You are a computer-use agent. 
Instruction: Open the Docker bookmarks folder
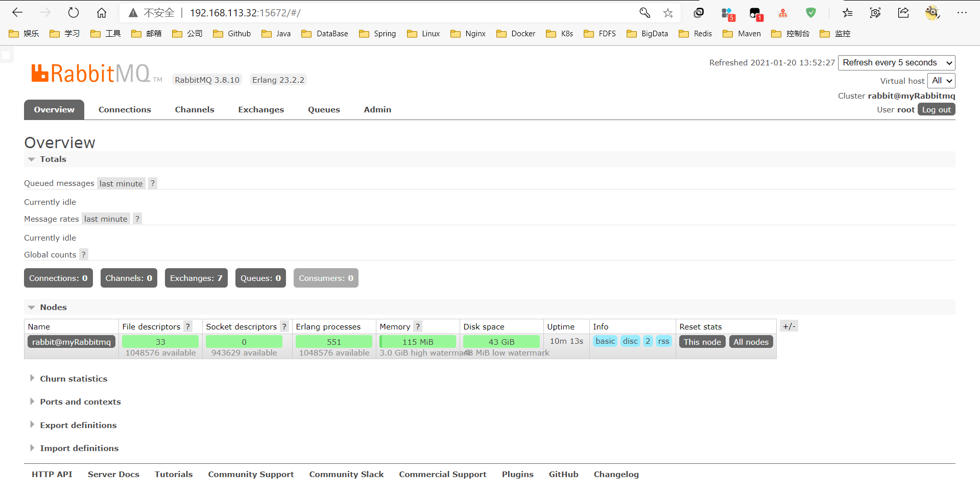pyautogui.click(x=516, y=34)
